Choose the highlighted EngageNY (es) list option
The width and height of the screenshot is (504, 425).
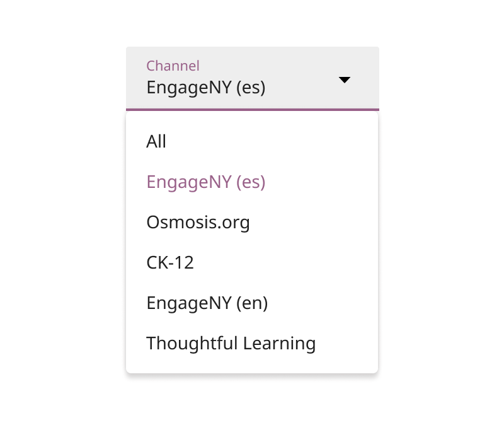pos(206,182)
